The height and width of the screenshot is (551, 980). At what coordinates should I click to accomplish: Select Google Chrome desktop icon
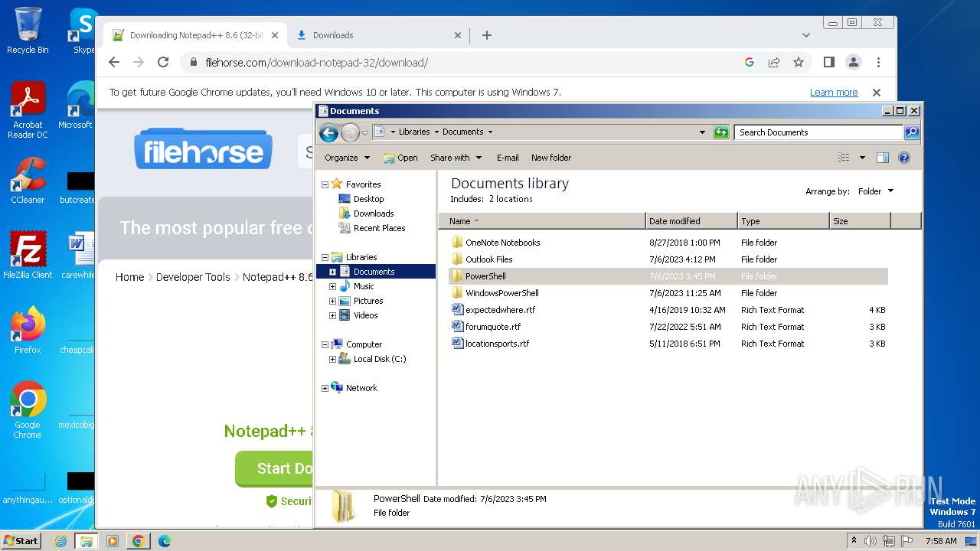[28, 409]
